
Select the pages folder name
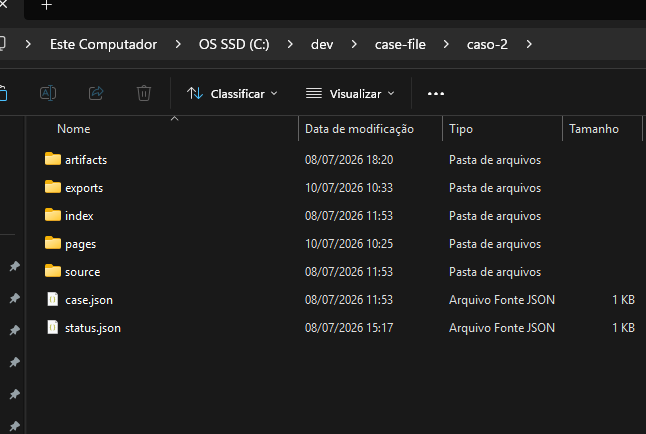point(80,244)
